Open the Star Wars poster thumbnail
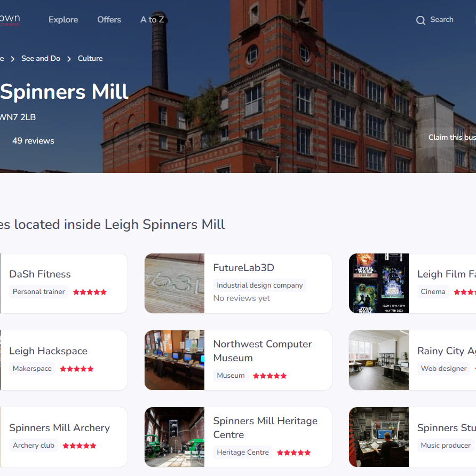The image size is (476, 476). point(379,283)
